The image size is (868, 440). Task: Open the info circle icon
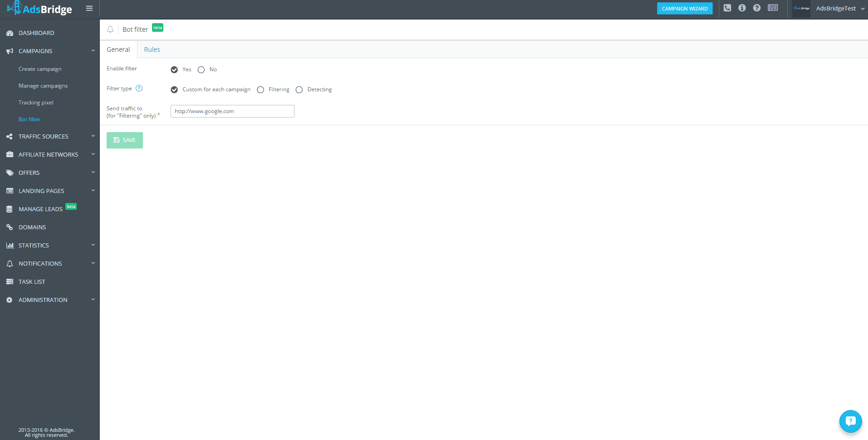coord(742,8)
